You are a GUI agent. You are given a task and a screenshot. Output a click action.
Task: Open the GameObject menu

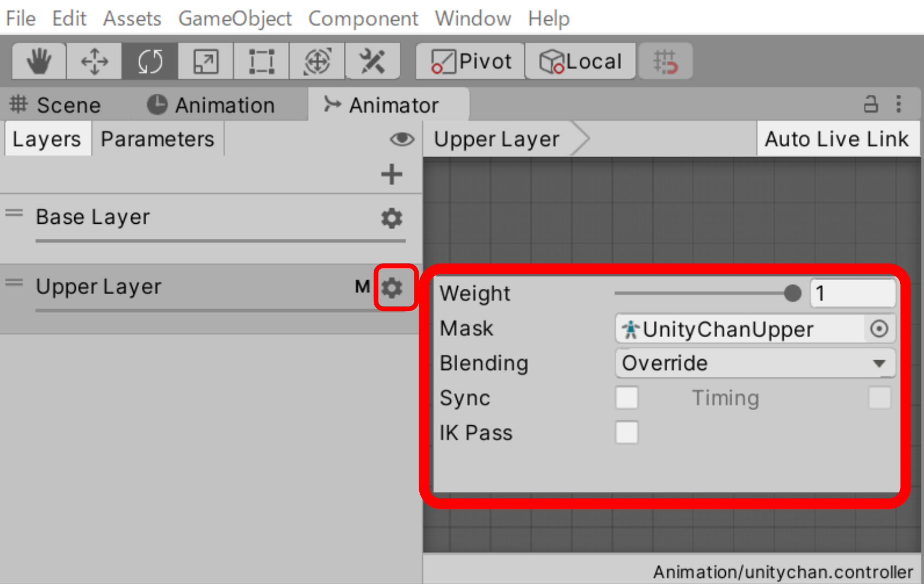coord(235,18)
